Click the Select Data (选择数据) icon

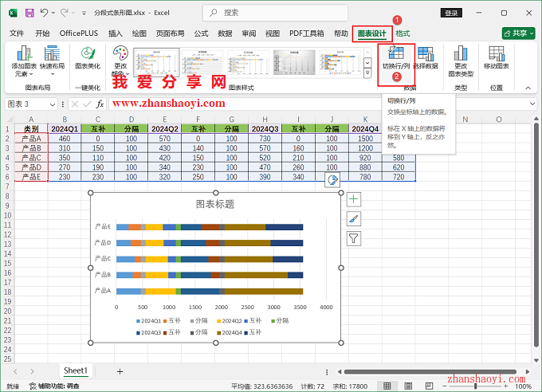(426, 59)
